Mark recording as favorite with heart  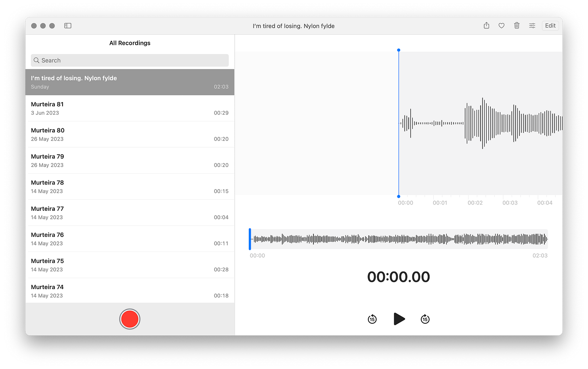pos(502,26)
